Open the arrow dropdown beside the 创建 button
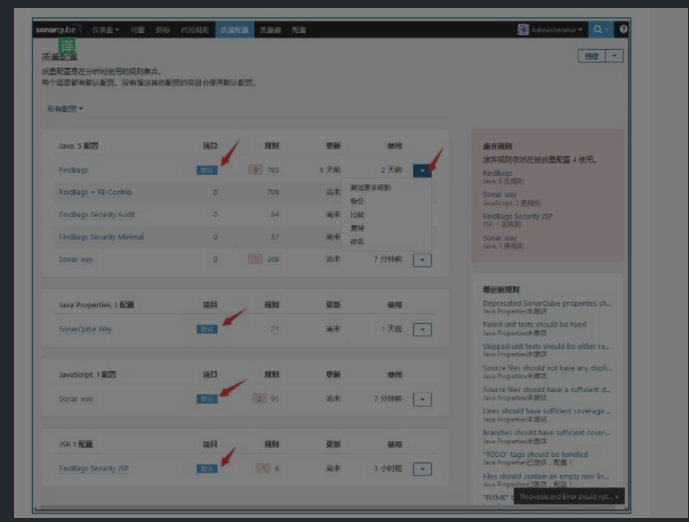 614,56
